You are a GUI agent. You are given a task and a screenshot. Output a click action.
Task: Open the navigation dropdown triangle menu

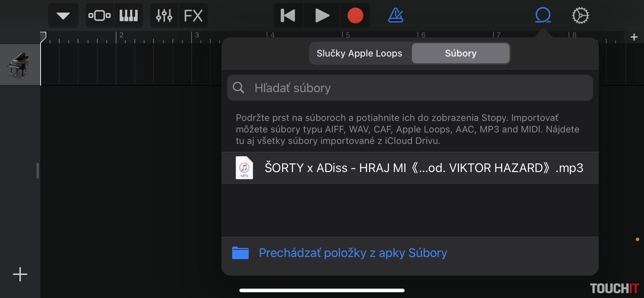pyautogui.click(x=63, y=16)
